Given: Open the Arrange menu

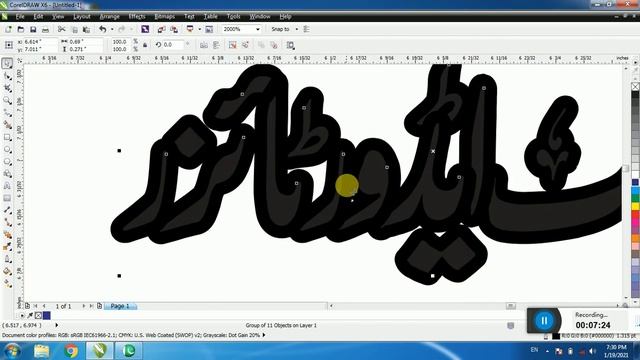Looking at the screenshot, I should (x=109, y=16).
